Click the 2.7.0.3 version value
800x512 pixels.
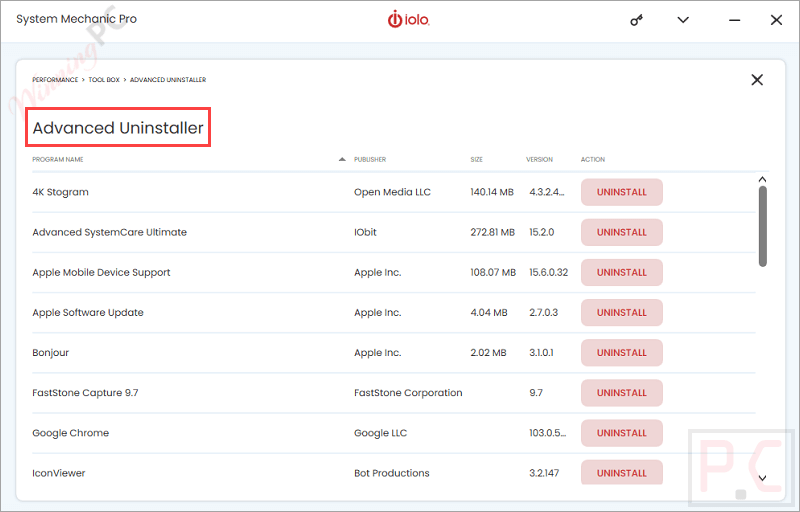[543, 313]
